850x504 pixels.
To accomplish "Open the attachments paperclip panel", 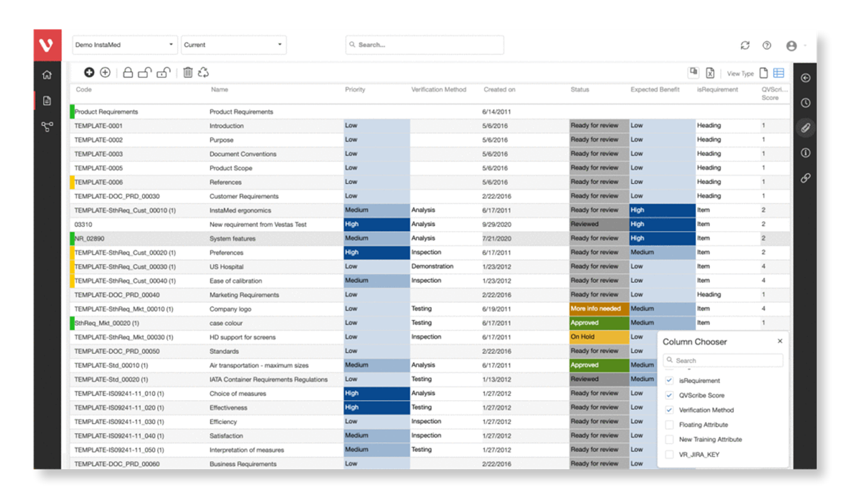I will point(805,128).
